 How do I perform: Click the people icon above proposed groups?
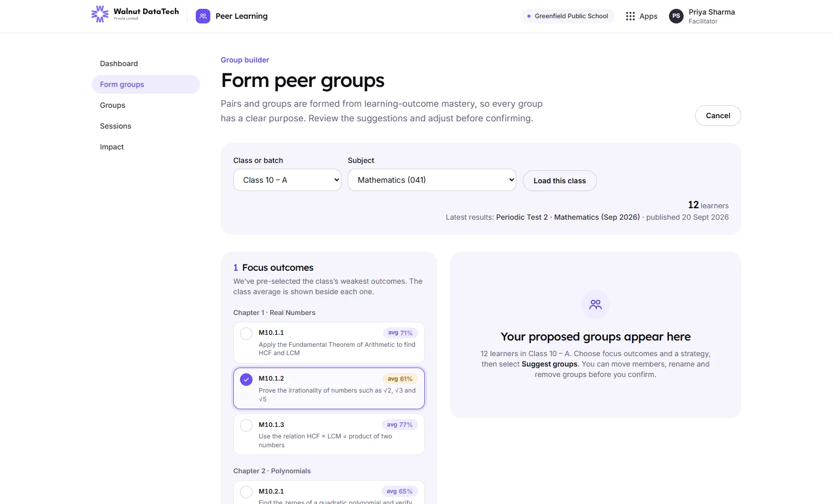pos(596,305)
